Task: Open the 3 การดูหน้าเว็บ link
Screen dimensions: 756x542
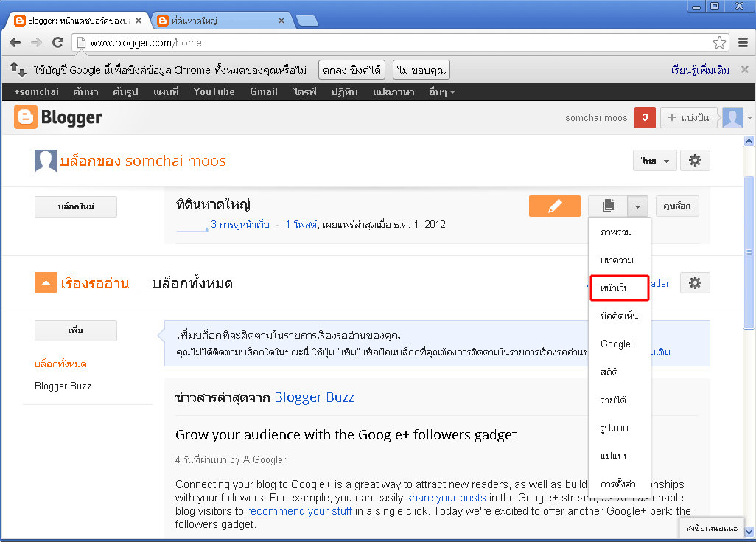Action: (240, 224)
